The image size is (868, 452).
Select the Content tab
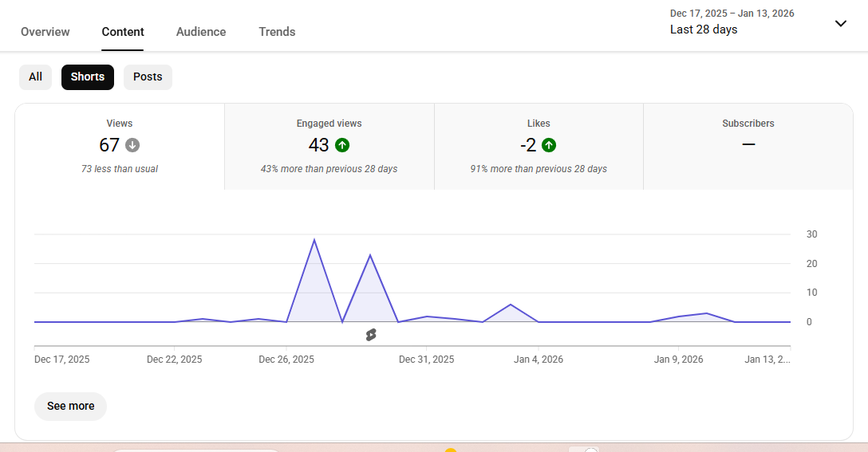tap(123, 32)
